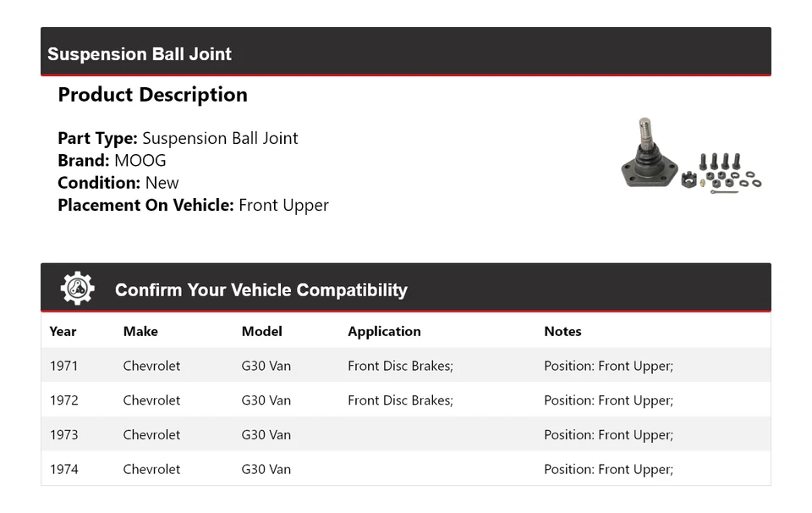Click Front Disc Brakes in 1971 row

point(400,366)
